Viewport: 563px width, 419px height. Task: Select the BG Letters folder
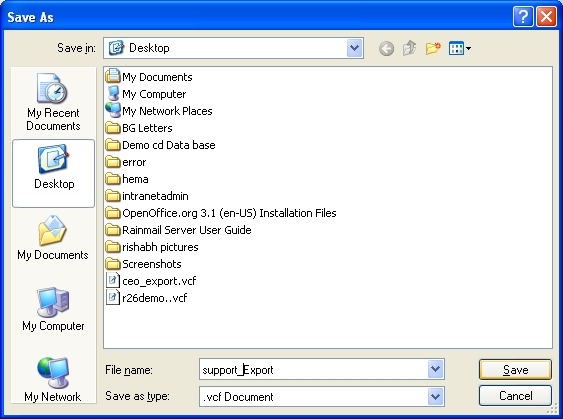point(139,128)
